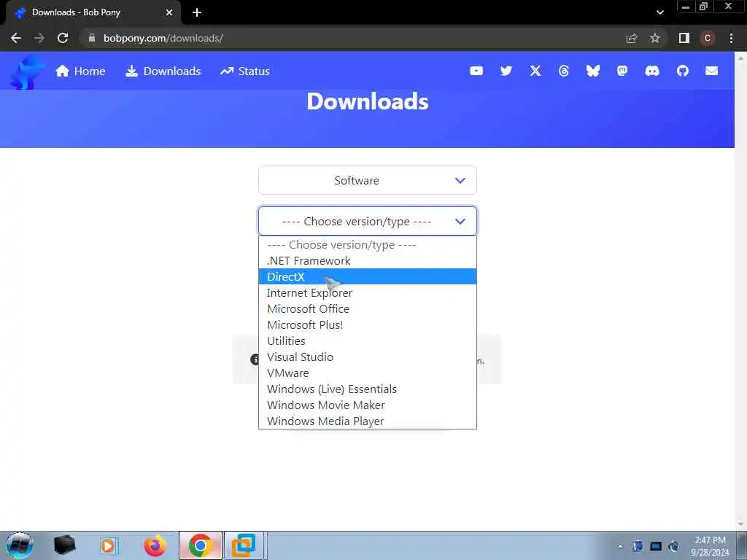Select .NET Framework from the list

coord(368,260)
